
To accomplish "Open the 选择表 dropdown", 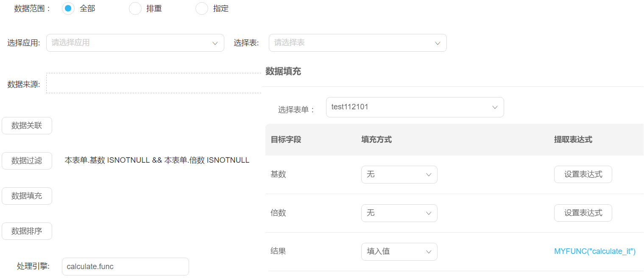I will 357,43.
